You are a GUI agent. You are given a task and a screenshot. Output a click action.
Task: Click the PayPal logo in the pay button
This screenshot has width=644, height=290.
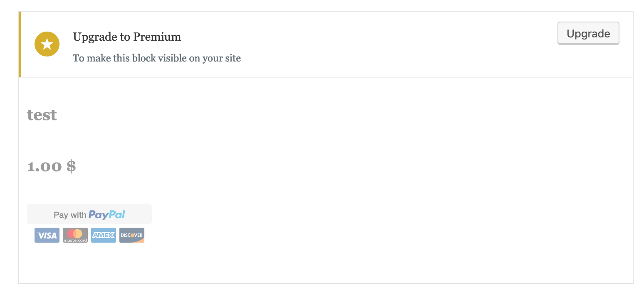[107, 214]
